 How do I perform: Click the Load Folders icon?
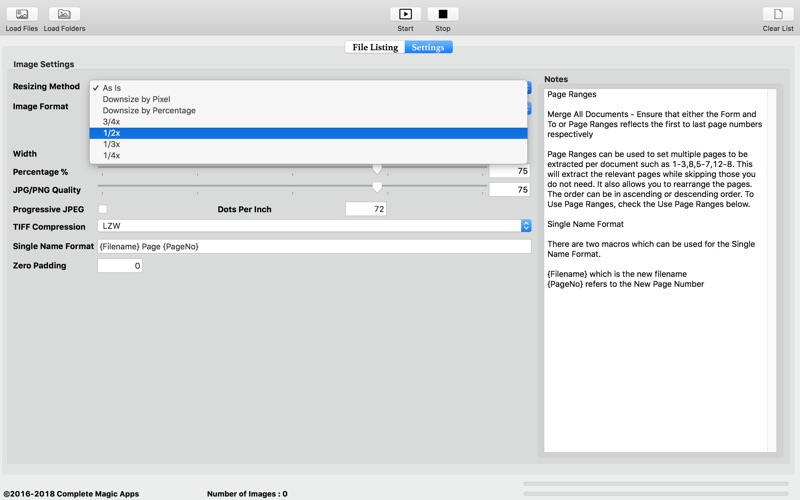coord(64,14)
